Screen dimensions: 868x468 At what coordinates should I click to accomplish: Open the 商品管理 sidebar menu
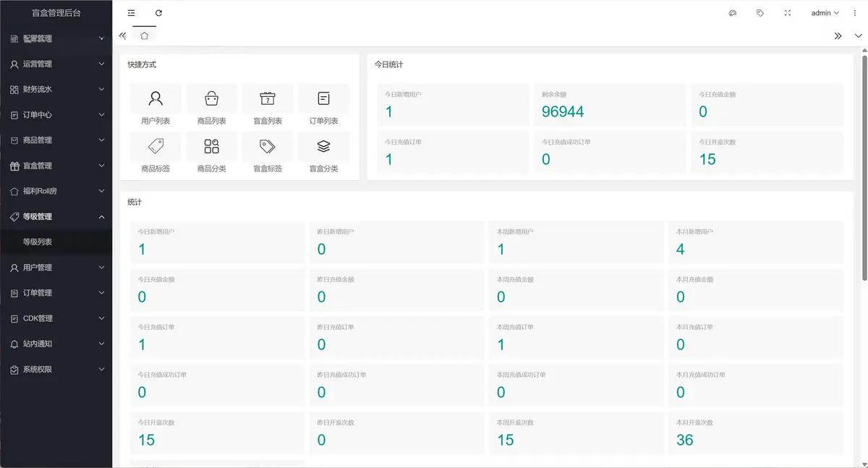(56, 140)
